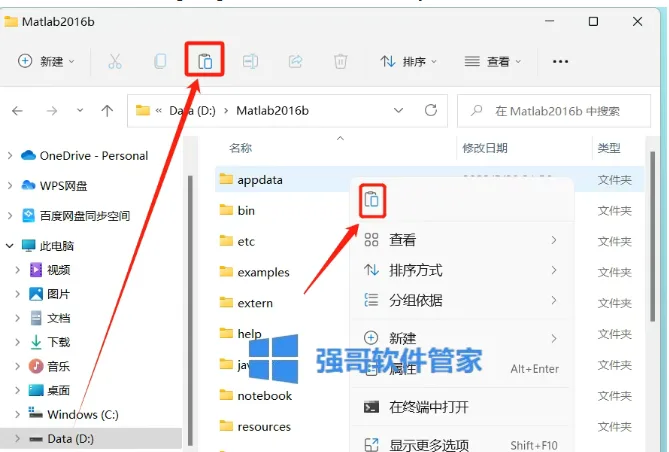Screen dimensions: 669x452
Task: Sort by 类型 column header
Action: point(609,148)
